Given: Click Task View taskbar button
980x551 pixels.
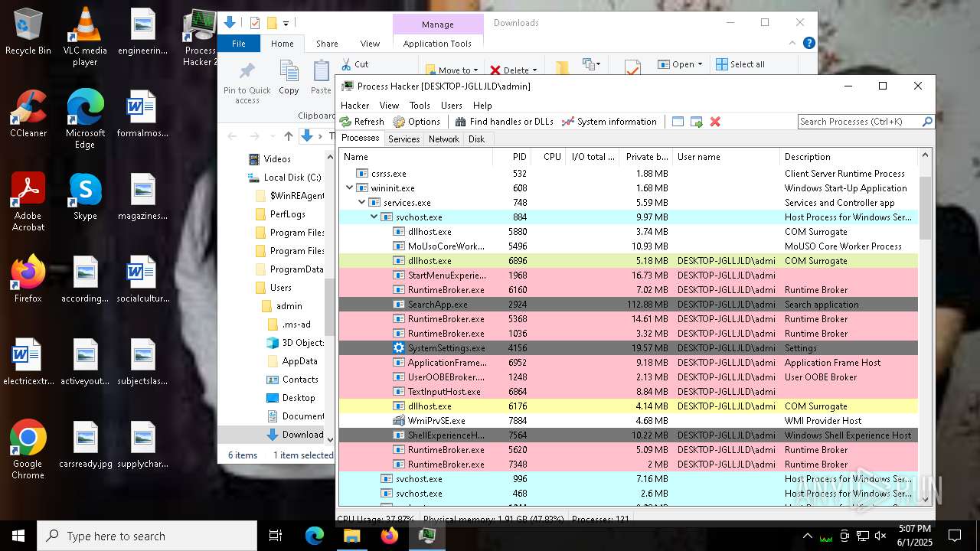Looking at the screenshot, I should click(x=276, y=536).
